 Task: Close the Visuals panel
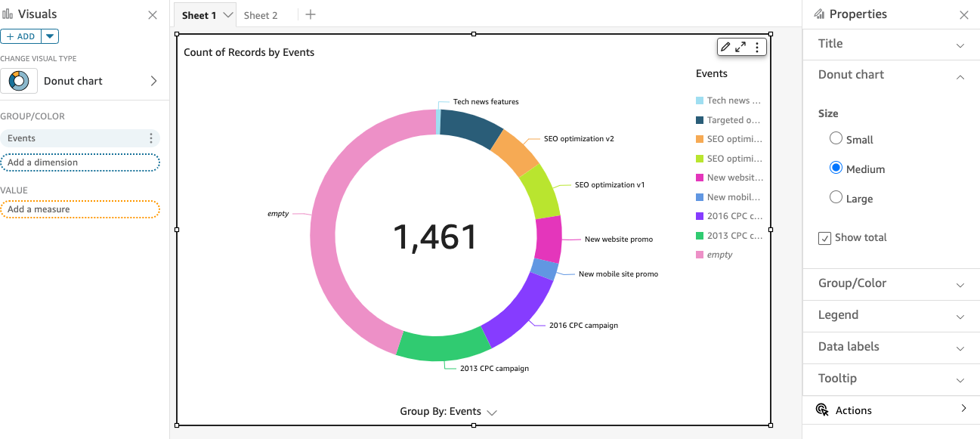pos(153,15)
